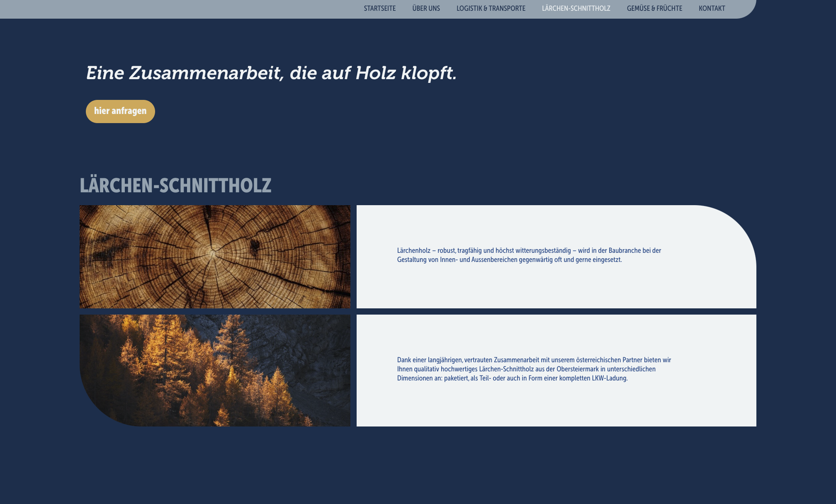Click the paragraph starting 'Lärchenholz – robust'
This screenshot has height=504, width=836.
click(529, 255)
